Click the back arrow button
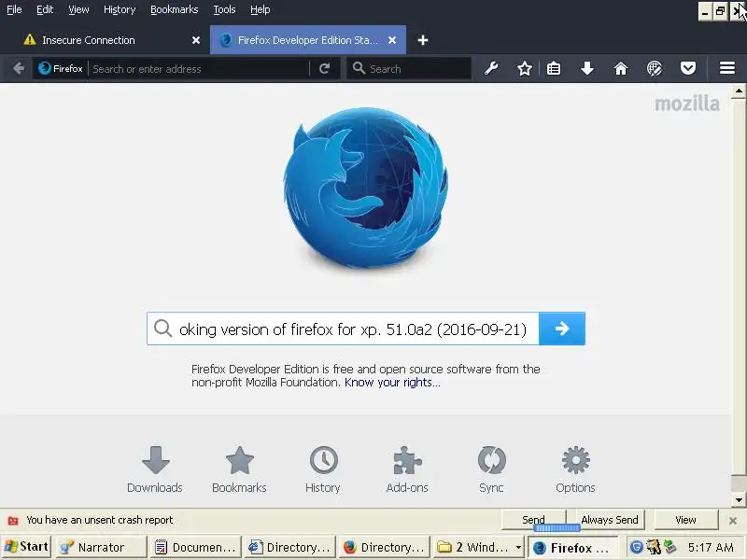Screen dimensions: 747x560 pos(19,68)
